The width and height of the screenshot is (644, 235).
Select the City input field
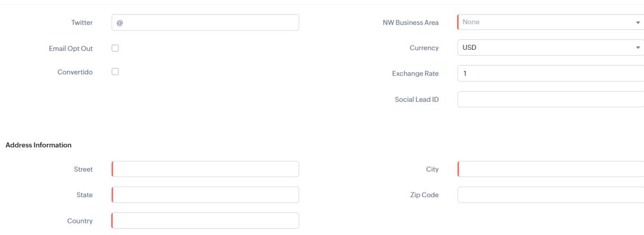point(551,169)
